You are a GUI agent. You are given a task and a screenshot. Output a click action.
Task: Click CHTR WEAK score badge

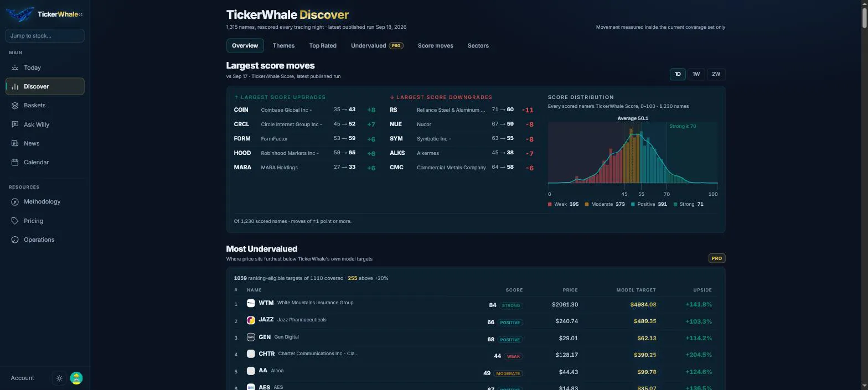pyautogui.click(x=513, y=356)
